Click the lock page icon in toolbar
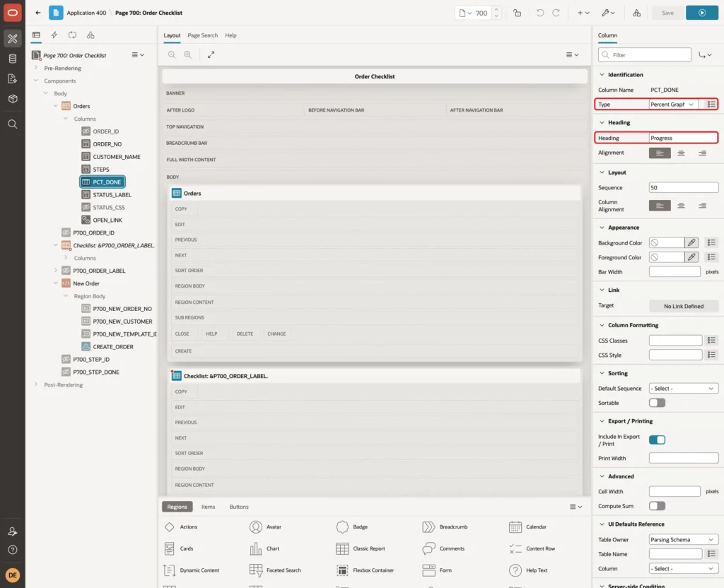The height and width of the screenshot is (588, 724). 517,13
